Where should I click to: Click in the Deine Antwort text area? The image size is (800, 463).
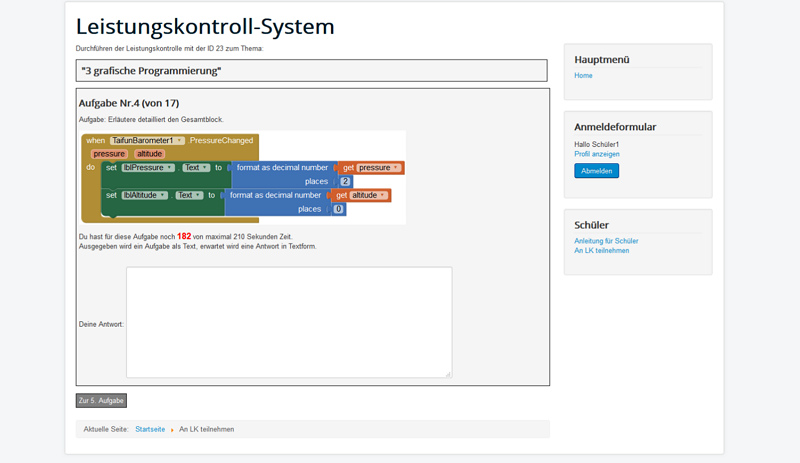[288, 322]
